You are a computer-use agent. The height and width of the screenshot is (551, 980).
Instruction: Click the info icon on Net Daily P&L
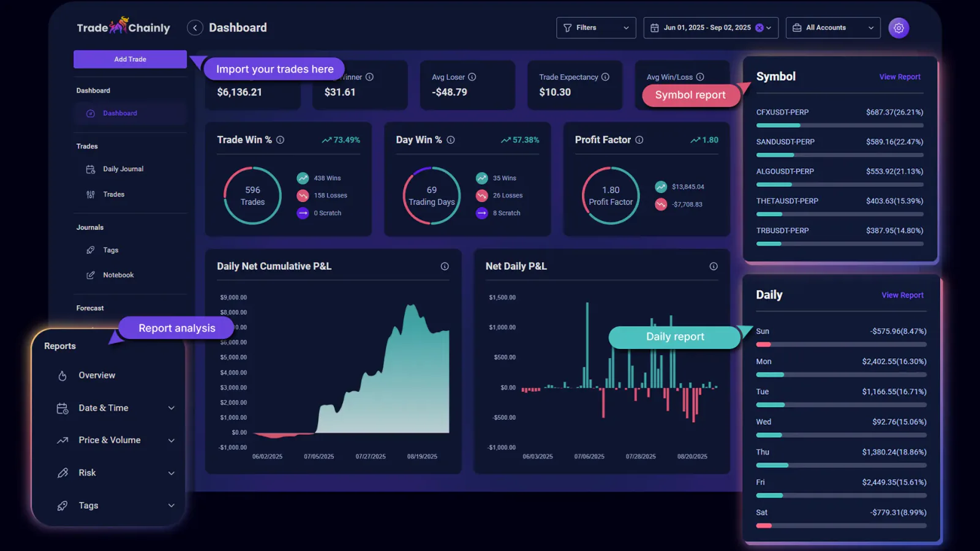[714, 266]
